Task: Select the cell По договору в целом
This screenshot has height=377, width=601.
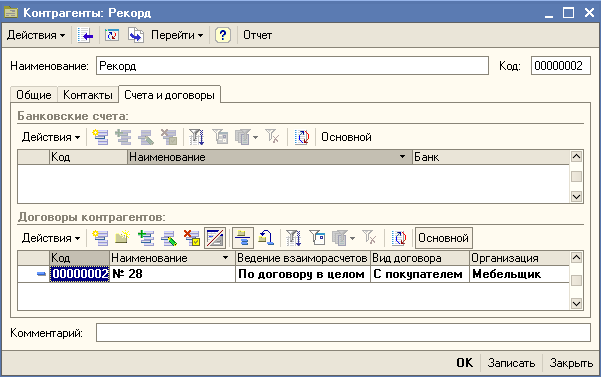Action: point(303,274)
